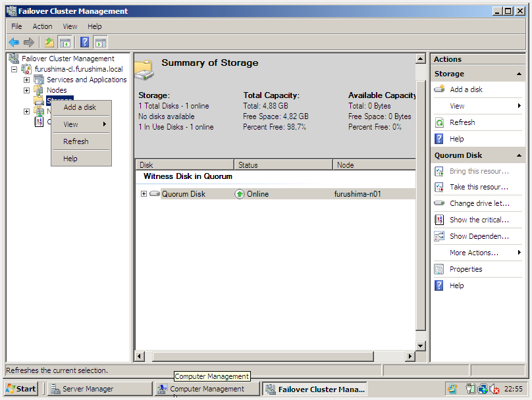532x400 pixels.
Task: Toggle the Show/Hide Console Tree toolbar icon
Action: point(65,42)
